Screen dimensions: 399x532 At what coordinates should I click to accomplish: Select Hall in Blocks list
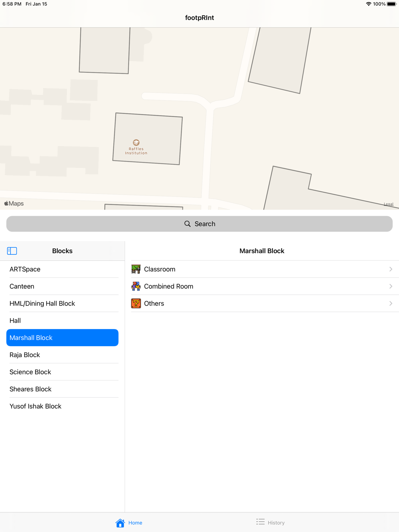[x=62, y=321]
